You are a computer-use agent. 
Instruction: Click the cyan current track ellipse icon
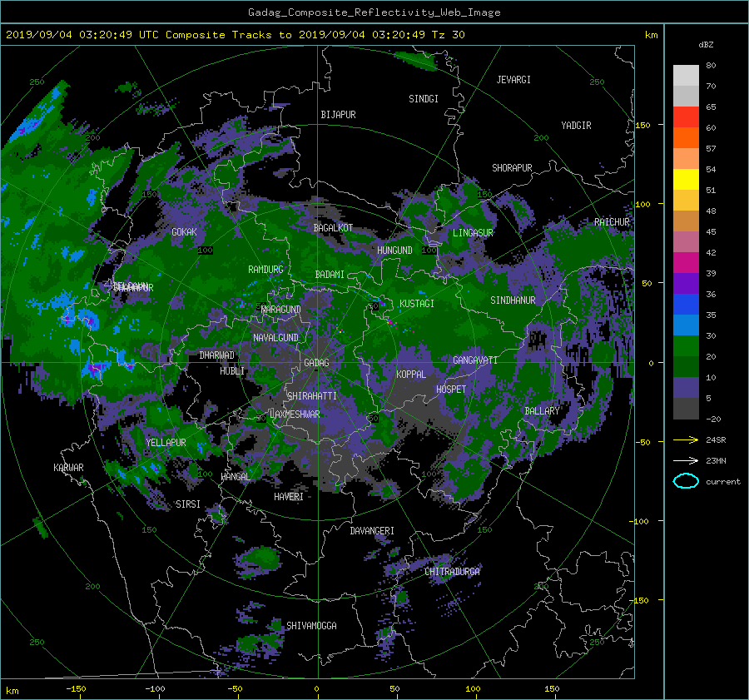click(686, 481)
